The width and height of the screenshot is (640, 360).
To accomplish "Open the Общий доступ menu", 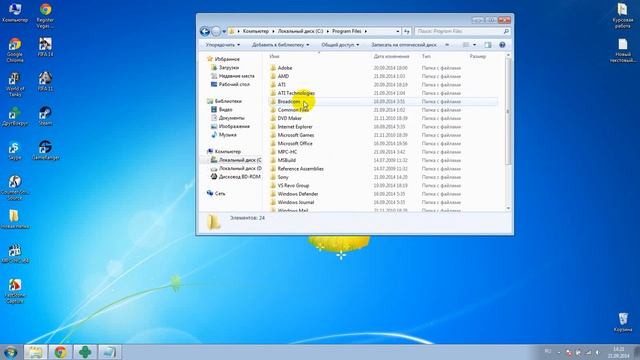I will 340,45.
